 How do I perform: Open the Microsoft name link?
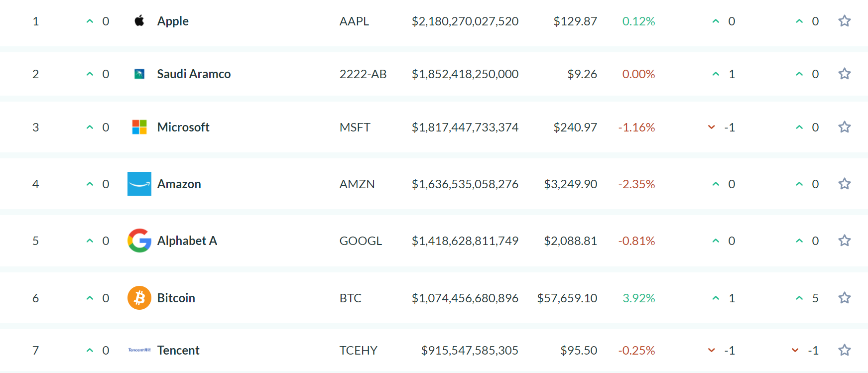[x=183, y=127]
